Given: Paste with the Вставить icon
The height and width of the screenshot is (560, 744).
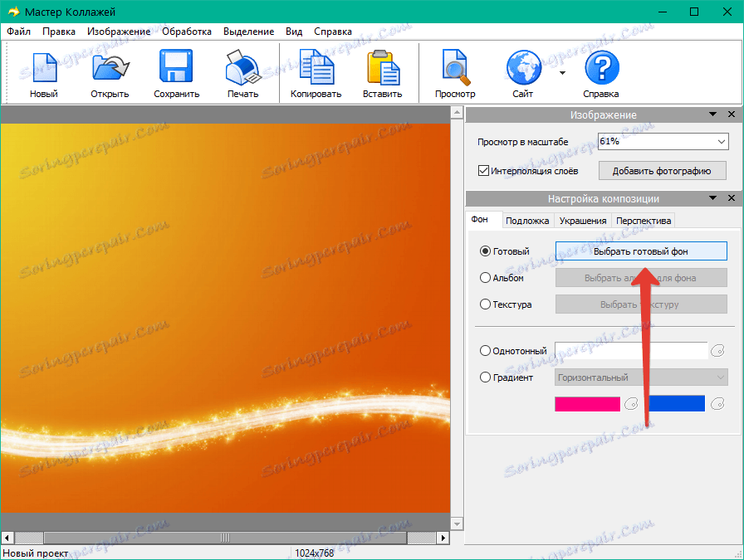Looking at the screenshot, I should [x=383, y=68].
